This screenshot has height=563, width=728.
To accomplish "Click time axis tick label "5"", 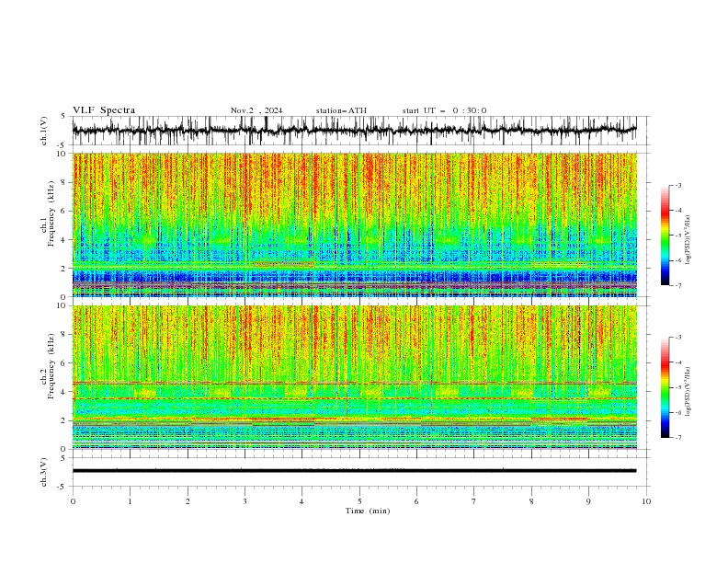I will pos(359,501).
